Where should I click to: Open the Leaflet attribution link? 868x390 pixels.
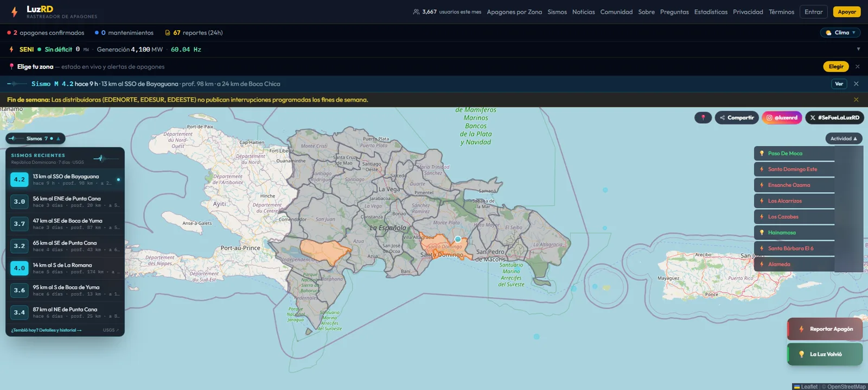pos(806,387)
